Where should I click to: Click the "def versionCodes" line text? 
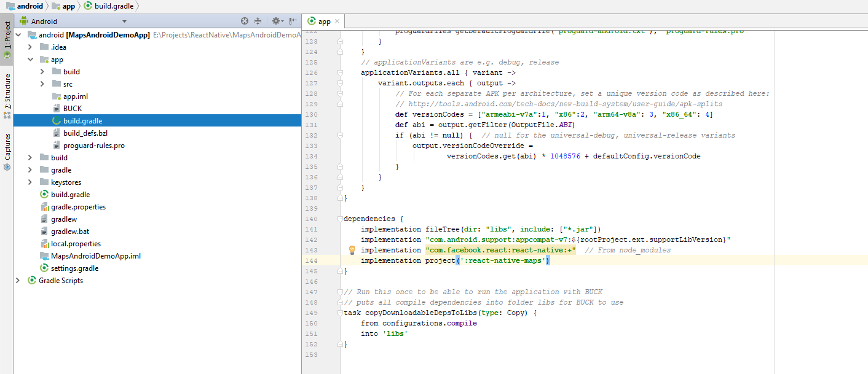pyautogui.click(x=554, y=114)
